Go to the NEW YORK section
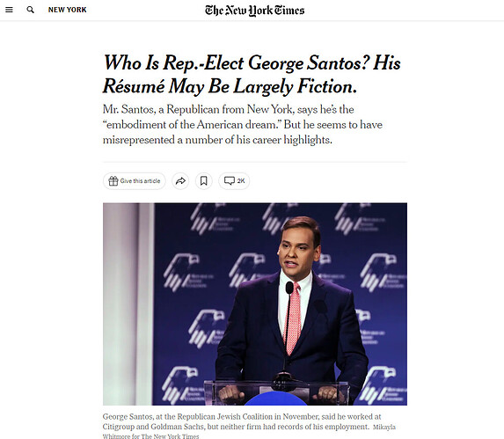 pyautogui.click(x=67, y=10)
